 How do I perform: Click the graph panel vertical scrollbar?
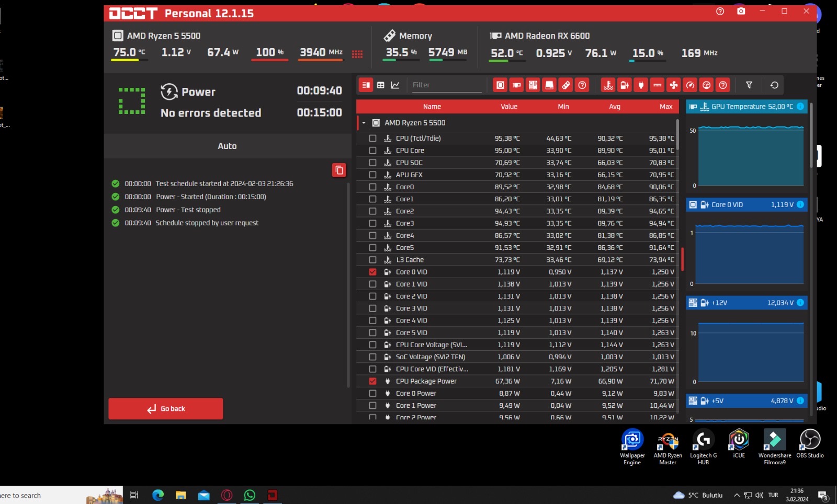coord(811,135)
